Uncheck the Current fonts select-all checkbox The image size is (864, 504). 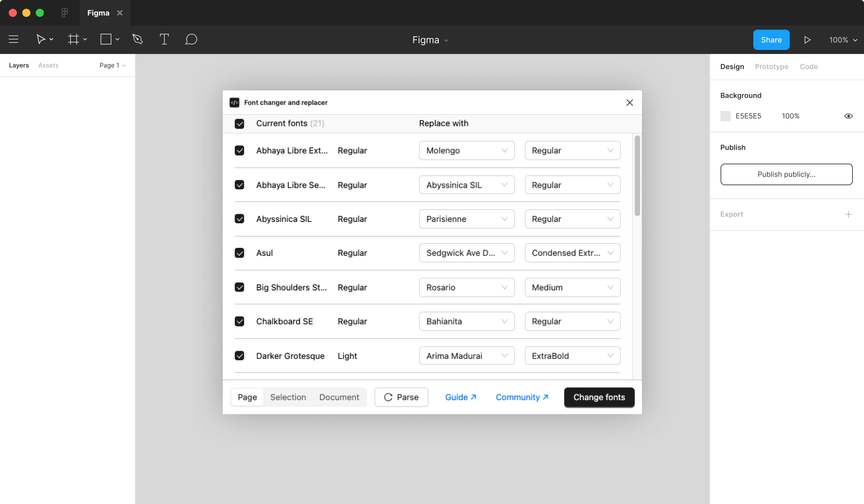click(x=239, y=124)
